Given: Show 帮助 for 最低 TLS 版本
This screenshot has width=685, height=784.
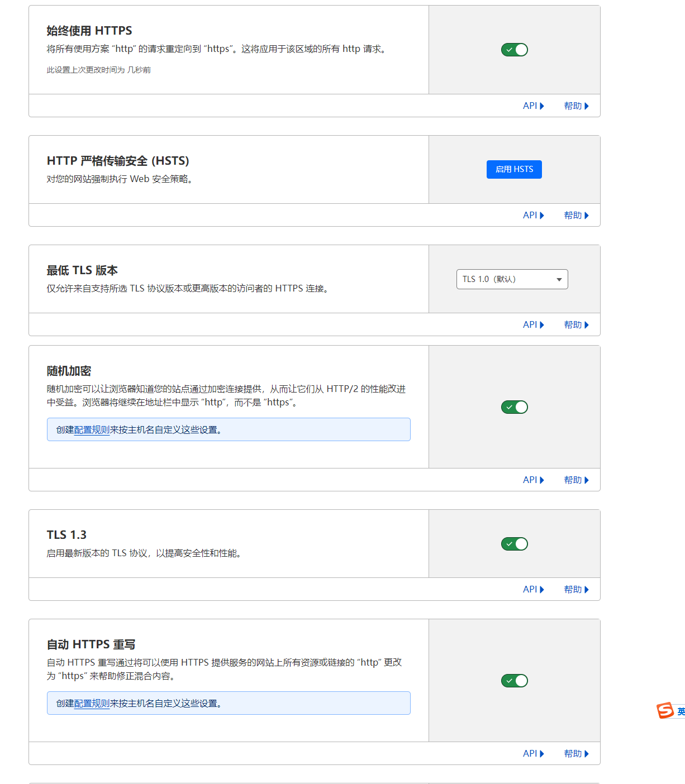Looking at the screenshot, I should point(576,325).
